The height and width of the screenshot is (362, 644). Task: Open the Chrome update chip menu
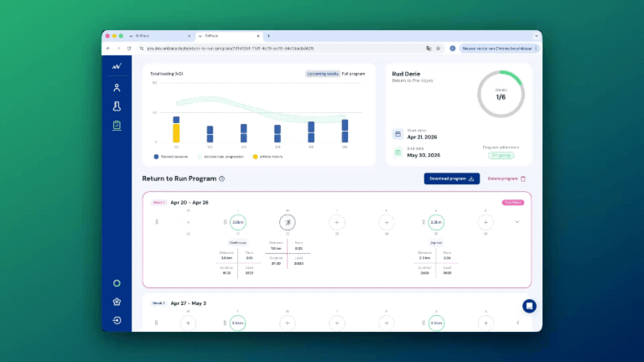[x=499, y=49]
